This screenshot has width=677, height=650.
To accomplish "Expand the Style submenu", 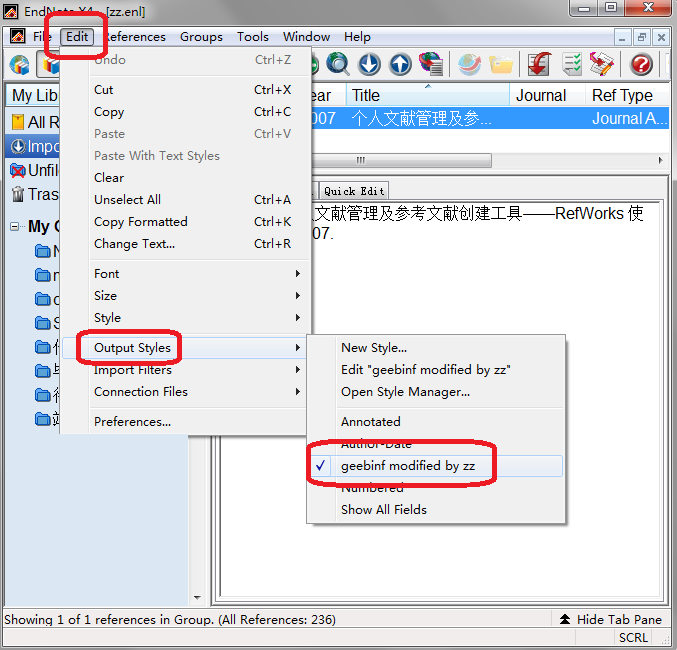I will click(x=186, y=317).
